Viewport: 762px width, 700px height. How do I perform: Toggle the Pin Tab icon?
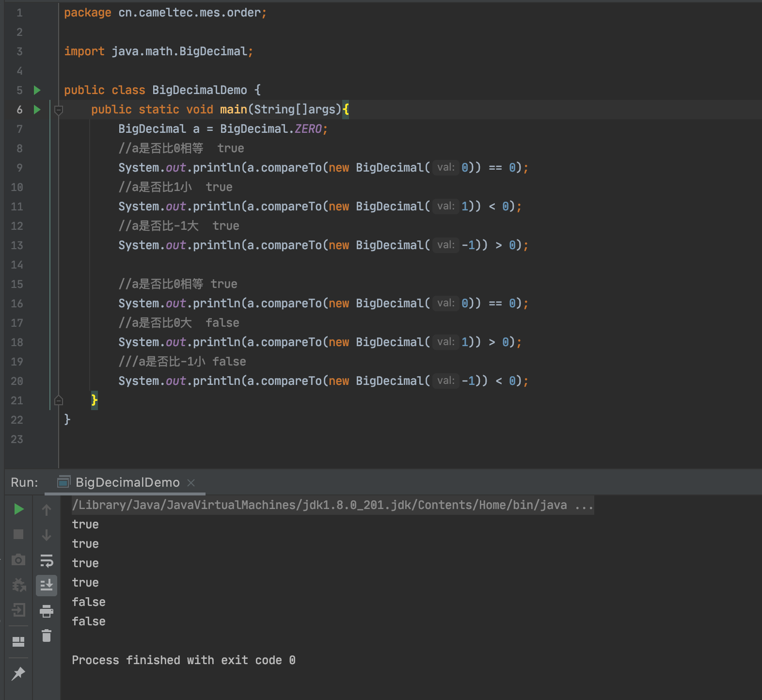tap(18, 673)
